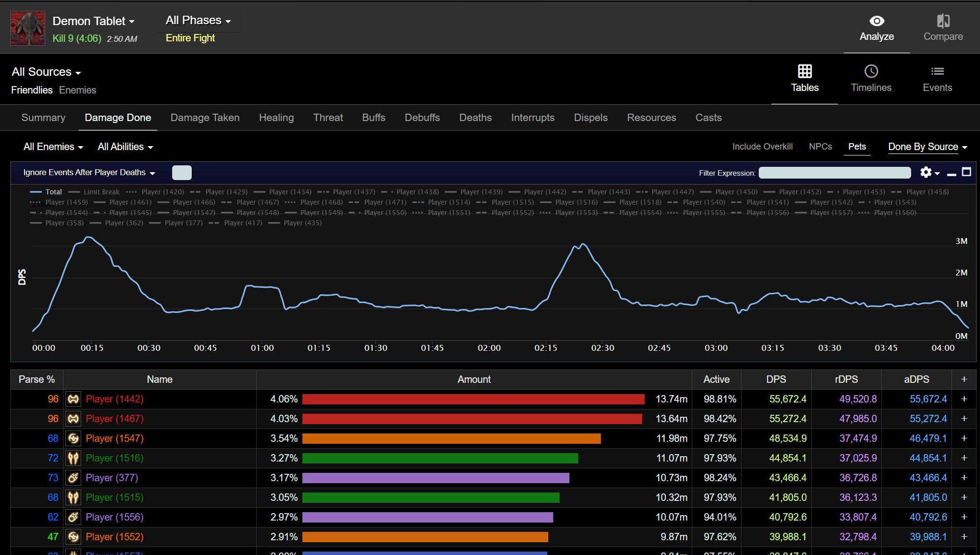Open the Demon Tablet encounter dropdown
Viewport: 980px width, 555px height.
(93, 21)
